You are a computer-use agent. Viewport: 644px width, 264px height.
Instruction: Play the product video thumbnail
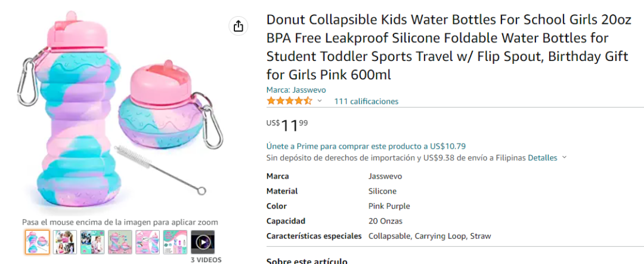pos(203,242)
